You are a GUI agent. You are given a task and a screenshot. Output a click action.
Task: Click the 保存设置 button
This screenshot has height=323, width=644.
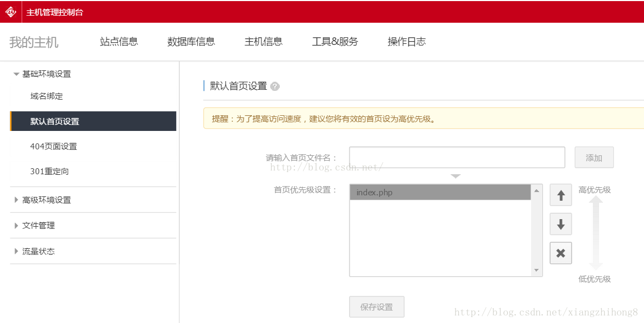(x=377, y=307)
